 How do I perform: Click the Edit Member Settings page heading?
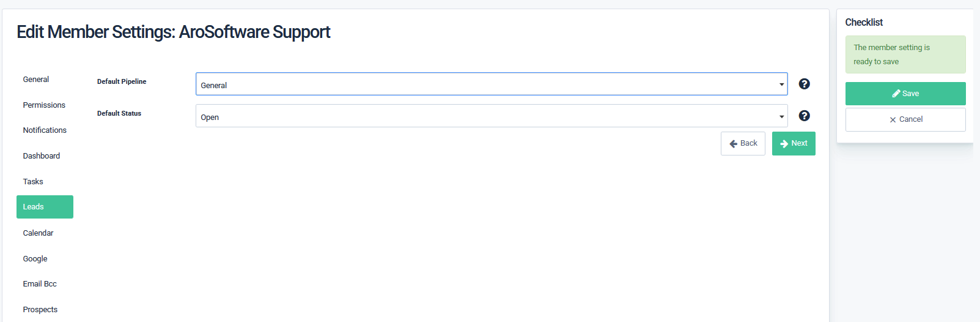pos(174,32)
